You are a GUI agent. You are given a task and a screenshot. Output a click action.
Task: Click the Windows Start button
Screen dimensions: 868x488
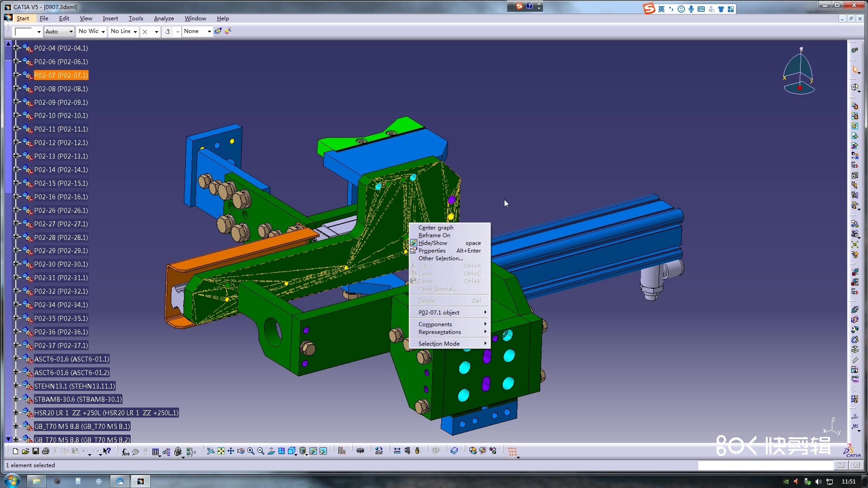[x=12, y=481]
